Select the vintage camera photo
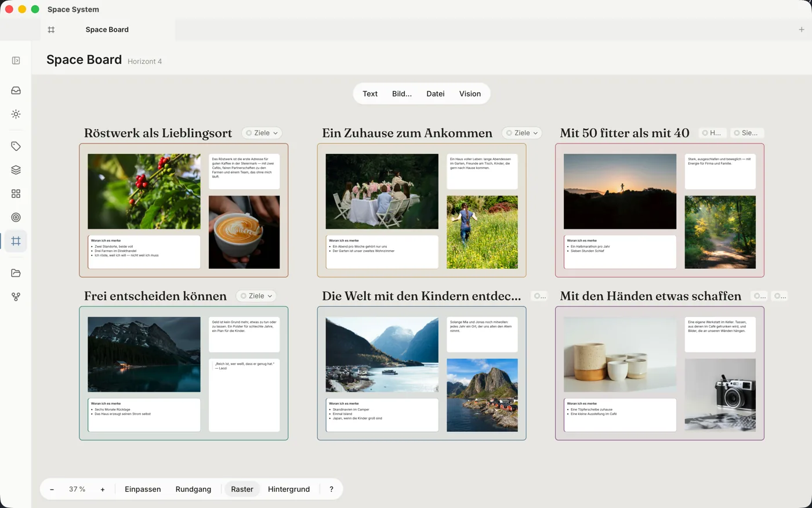The height and width of the screenshot is (508, 812). click(x=720, y=395)
